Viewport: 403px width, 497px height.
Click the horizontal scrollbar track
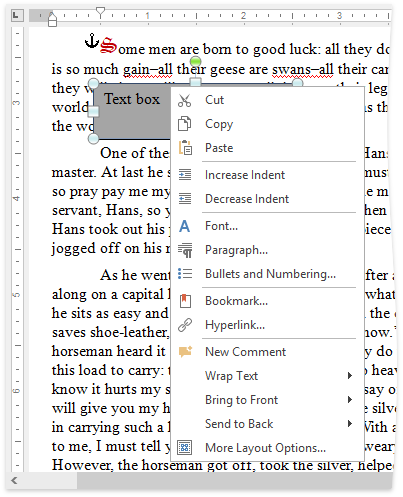[234, 480]
